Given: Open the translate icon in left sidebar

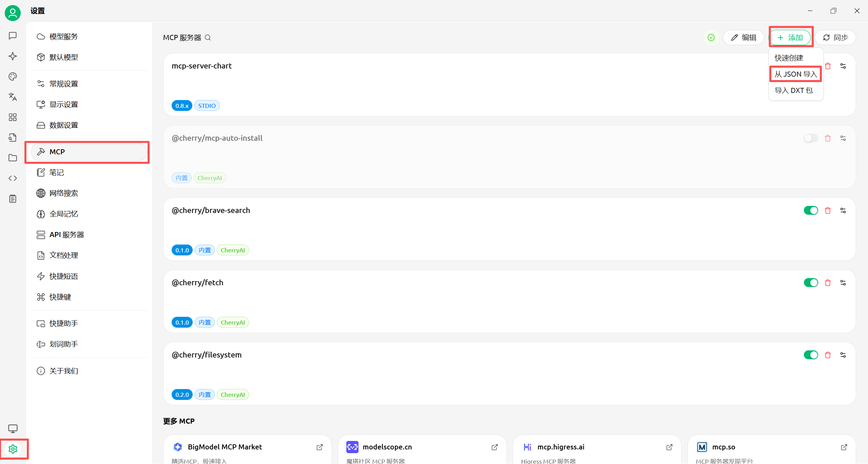Looking at the screenshot, I should click(x=13, y=97).
